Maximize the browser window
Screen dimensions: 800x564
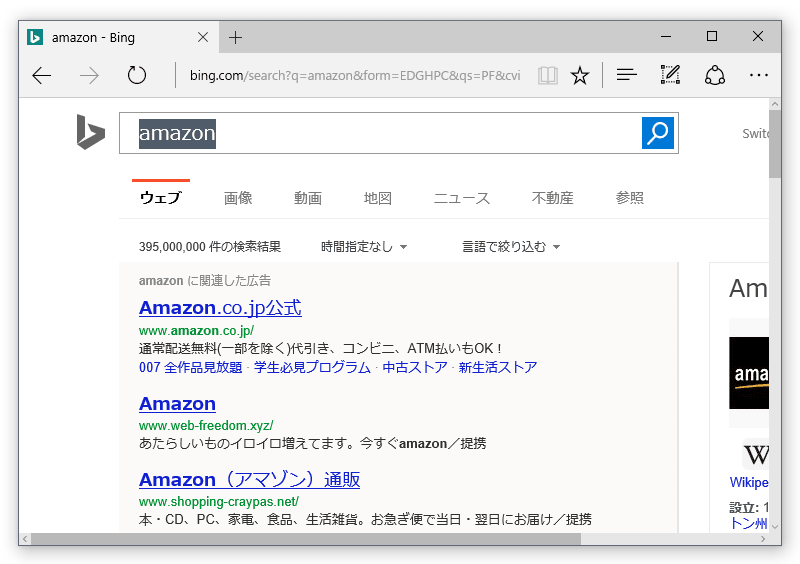(712, 36)
